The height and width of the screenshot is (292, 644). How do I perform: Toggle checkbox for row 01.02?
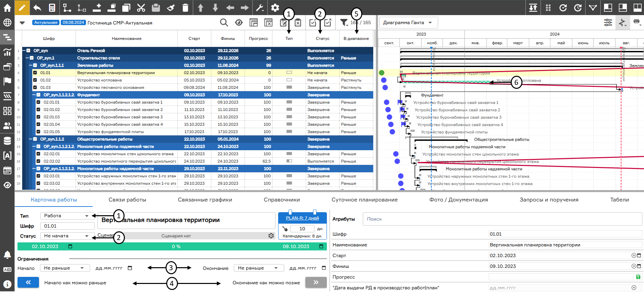click(35, 80)
